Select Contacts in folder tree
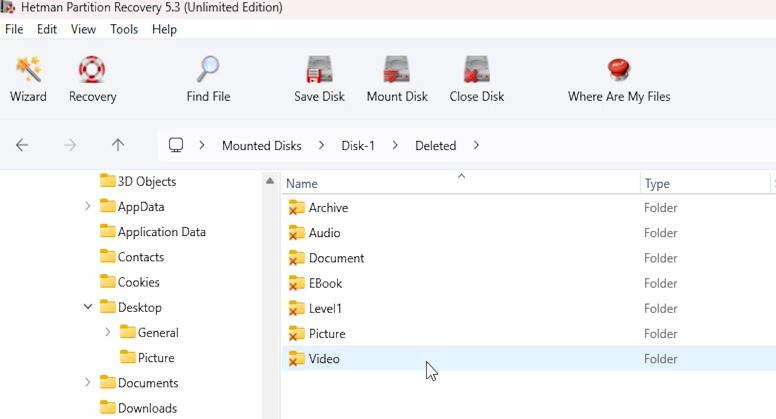The height and width of the screenshot is (419, 776). (x=141, y=257)
